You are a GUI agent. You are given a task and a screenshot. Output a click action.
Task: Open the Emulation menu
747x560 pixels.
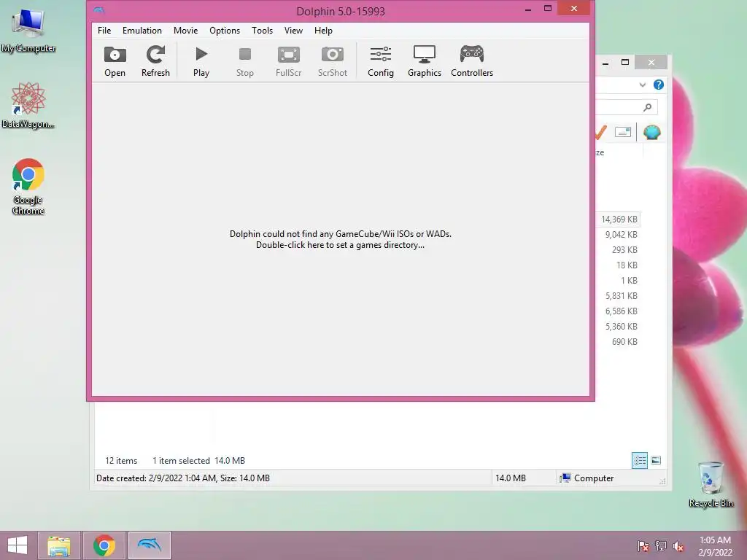tap(142, 31)
